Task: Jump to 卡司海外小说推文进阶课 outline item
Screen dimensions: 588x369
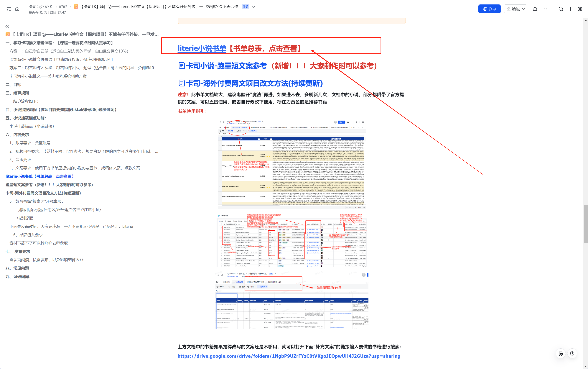Action: click(62, 59)
